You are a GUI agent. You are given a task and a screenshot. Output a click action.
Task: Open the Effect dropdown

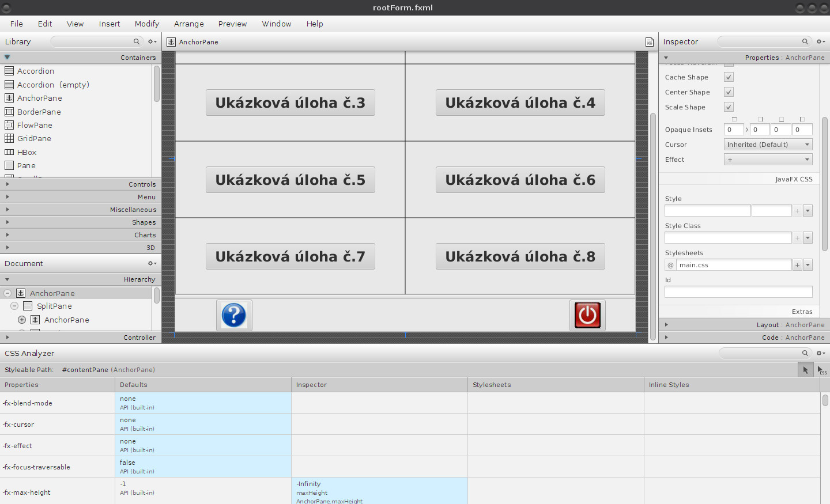click(x=768, y=160)
